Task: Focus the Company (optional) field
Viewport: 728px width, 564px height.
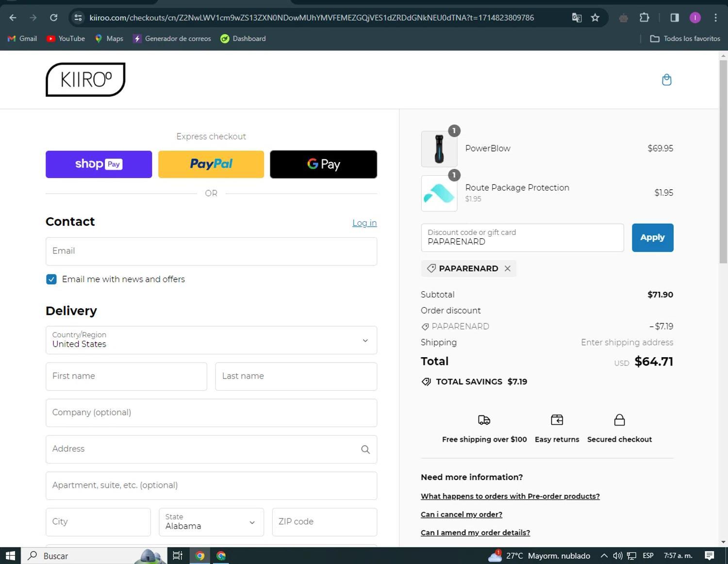Action: point(211,413)
